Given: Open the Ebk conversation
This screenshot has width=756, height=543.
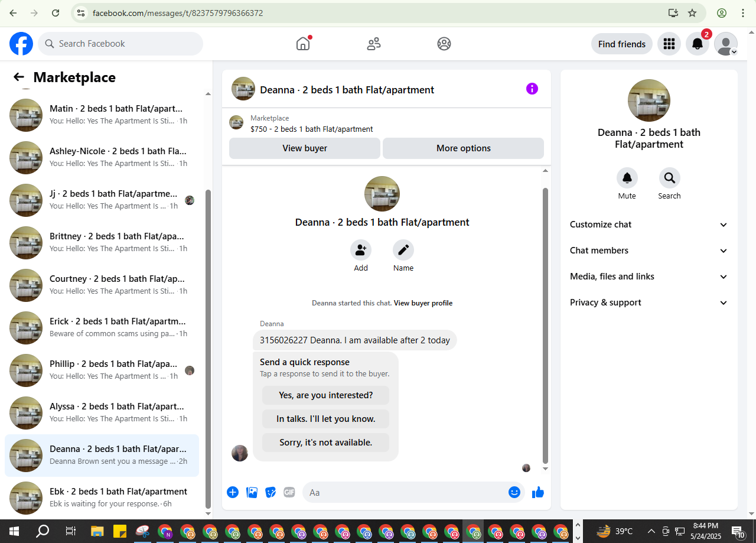Looking at the screenshot, I should (102, 498).
